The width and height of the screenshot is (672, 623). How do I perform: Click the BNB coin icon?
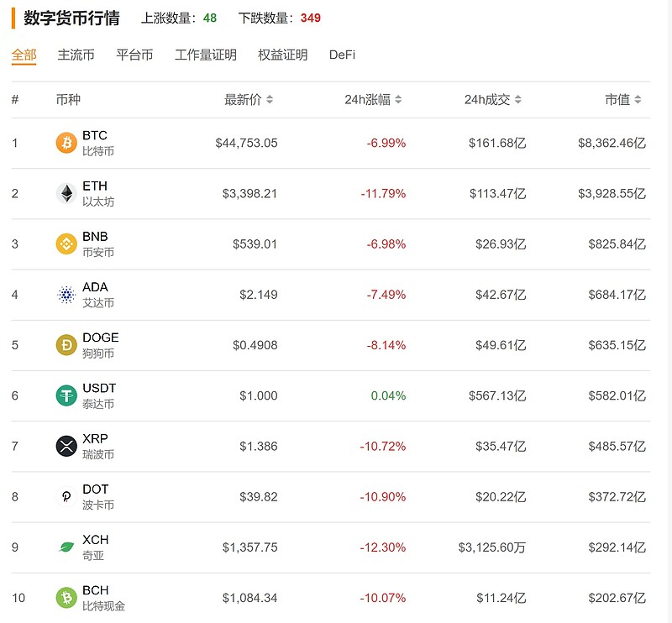tap(66, 243)
